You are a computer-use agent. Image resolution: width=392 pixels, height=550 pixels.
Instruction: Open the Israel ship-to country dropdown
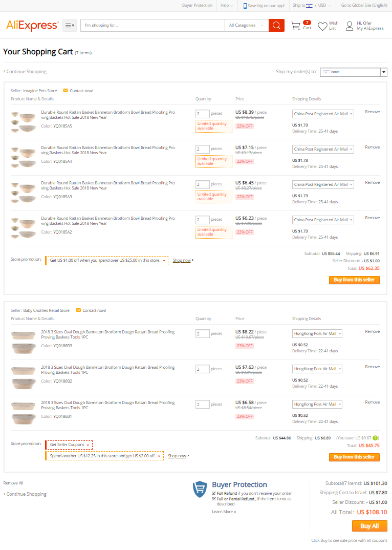click(354, 72)
